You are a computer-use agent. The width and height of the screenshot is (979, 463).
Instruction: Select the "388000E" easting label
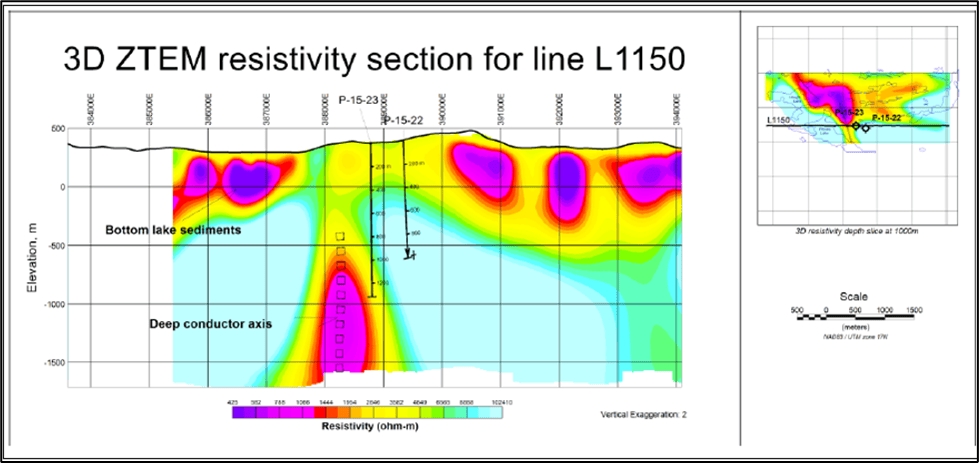325,110
